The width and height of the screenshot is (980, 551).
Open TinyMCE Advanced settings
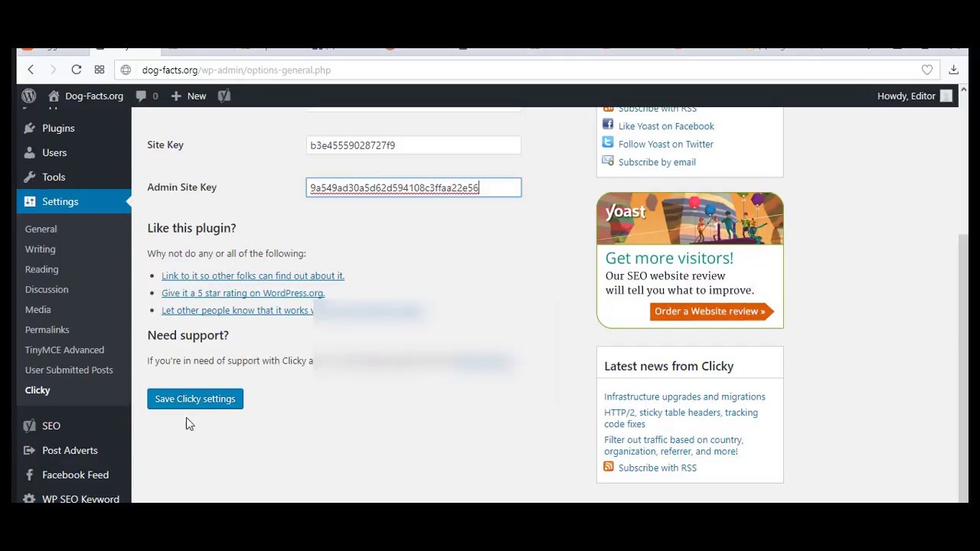(64, 350)
